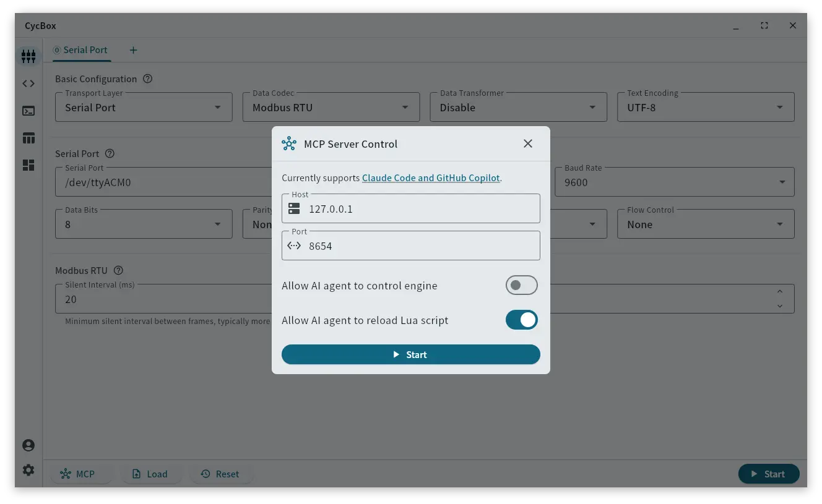The height and width of the screenshot is (504, 822).
Task: Open the code script sidebar icon
Action: tap(28, 83)
